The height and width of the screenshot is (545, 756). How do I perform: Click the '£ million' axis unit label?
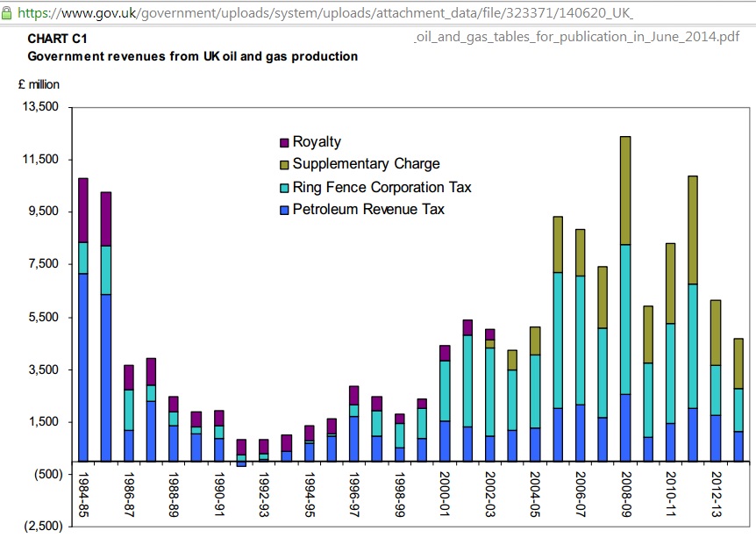(x=39, y=84)
